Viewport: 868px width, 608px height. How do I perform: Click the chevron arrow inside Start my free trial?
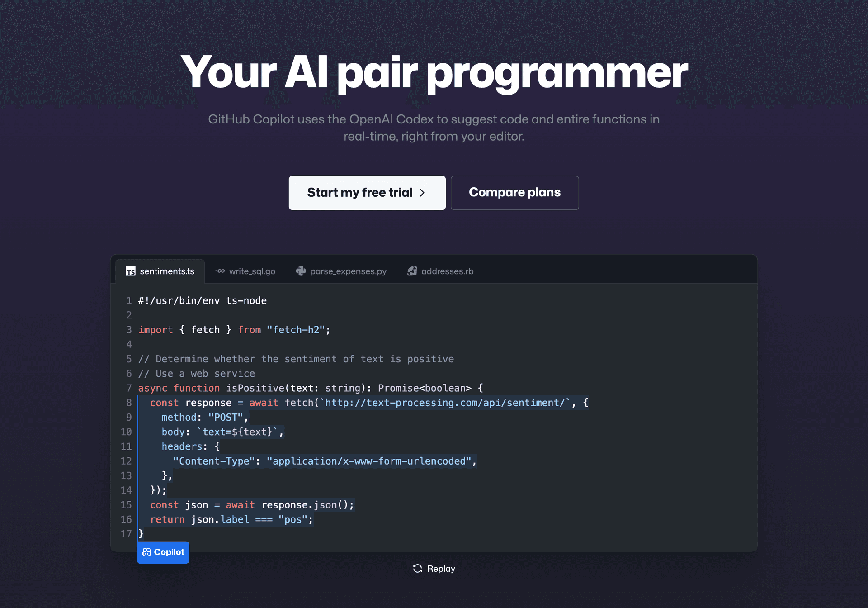pos(422,193)
